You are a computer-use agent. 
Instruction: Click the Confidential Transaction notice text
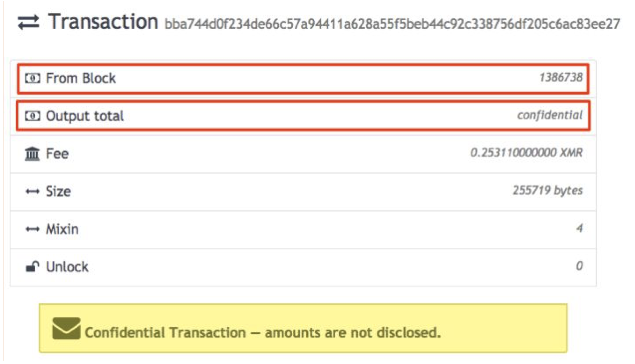click(x=263, y=333)
